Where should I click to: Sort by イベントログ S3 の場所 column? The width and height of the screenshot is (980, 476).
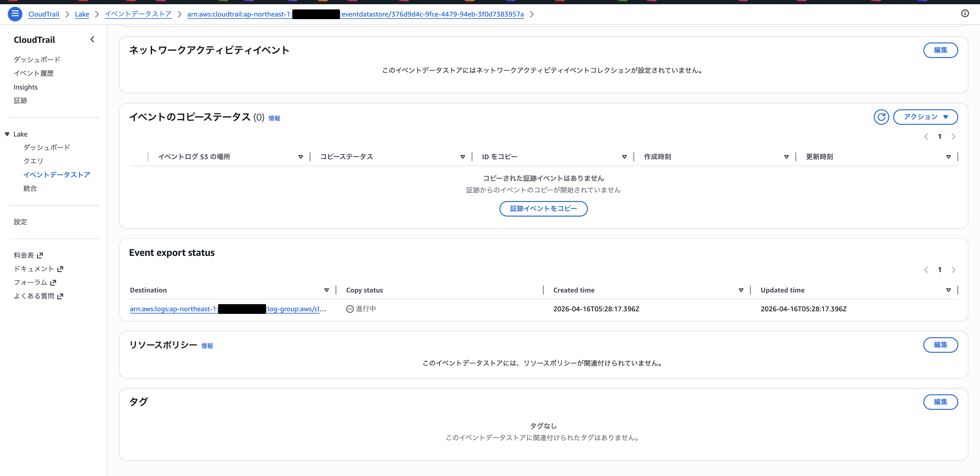(x=300, y=157)
